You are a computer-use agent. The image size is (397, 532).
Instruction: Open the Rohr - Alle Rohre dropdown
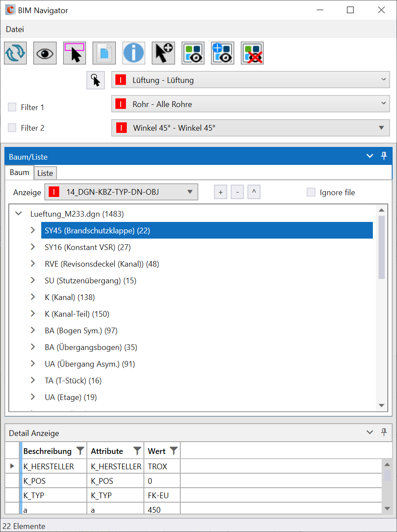click(x=250, y=104)
